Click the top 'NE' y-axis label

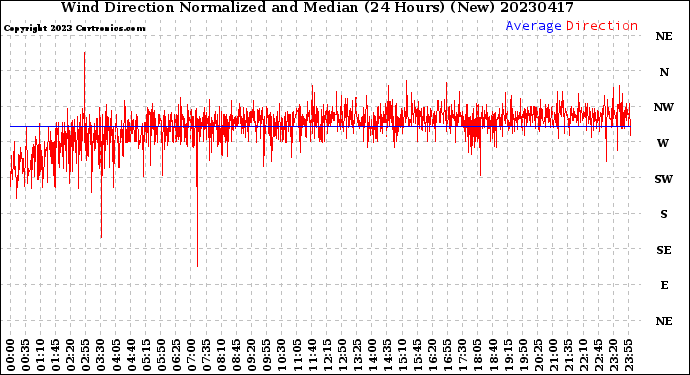pos(664,37)
